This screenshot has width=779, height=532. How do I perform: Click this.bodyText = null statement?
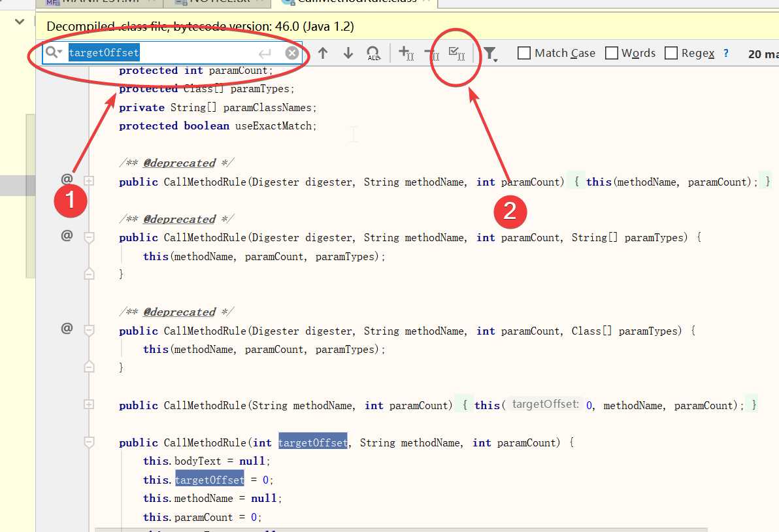coord(207,461)
